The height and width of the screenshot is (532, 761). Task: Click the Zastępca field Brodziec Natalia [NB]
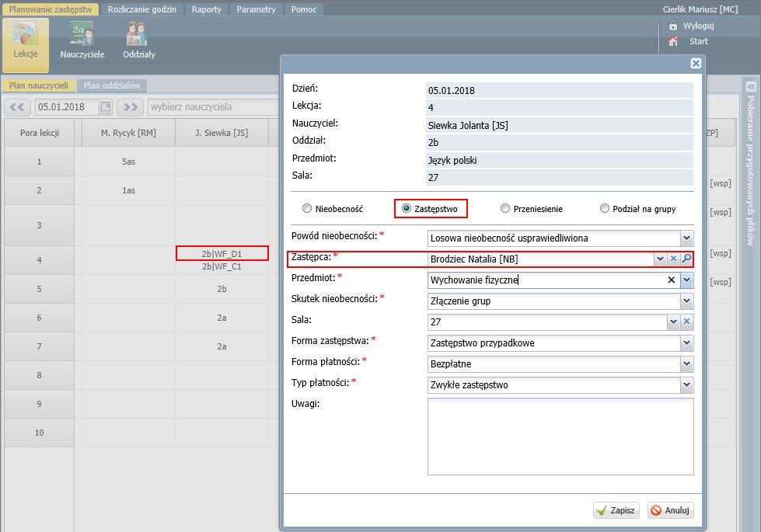(540, 259)
